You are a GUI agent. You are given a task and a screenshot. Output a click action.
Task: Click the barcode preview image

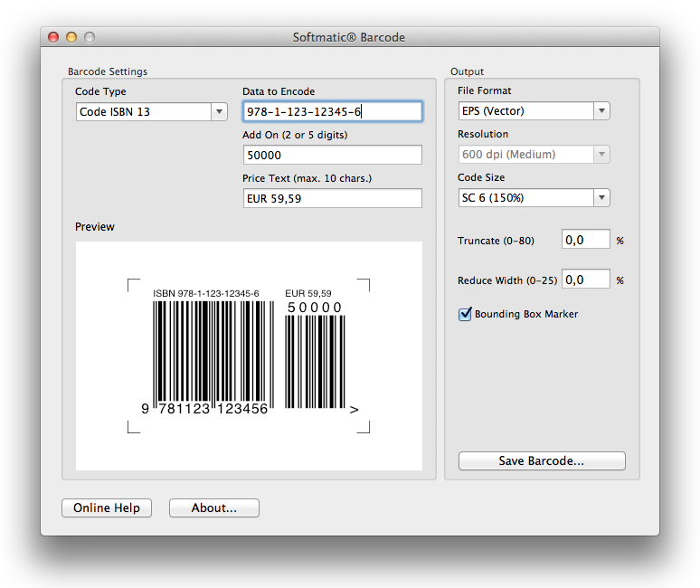click(x=249, y=356)
